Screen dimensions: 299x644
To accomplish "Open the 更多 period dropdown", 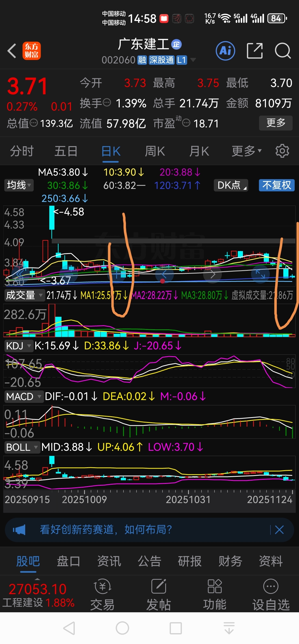I will 246,151.
